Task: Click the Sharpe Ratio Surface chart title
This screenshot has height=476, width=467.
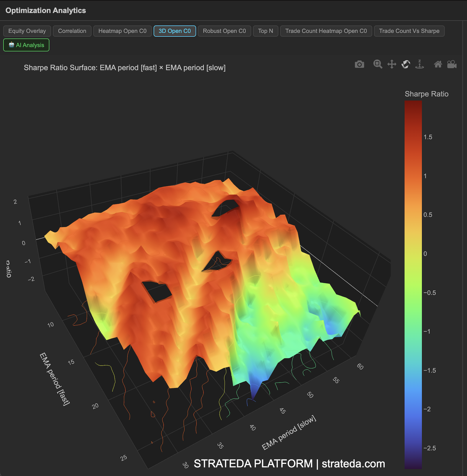Action: 125,68
